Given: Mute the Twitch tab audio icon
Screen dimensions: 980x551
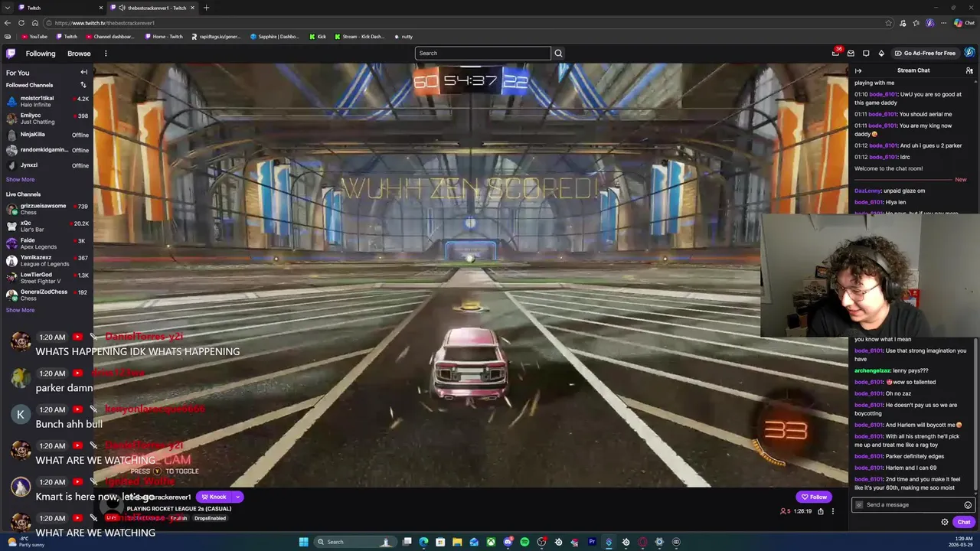Looking at the screenshot, I should [122, 8].
